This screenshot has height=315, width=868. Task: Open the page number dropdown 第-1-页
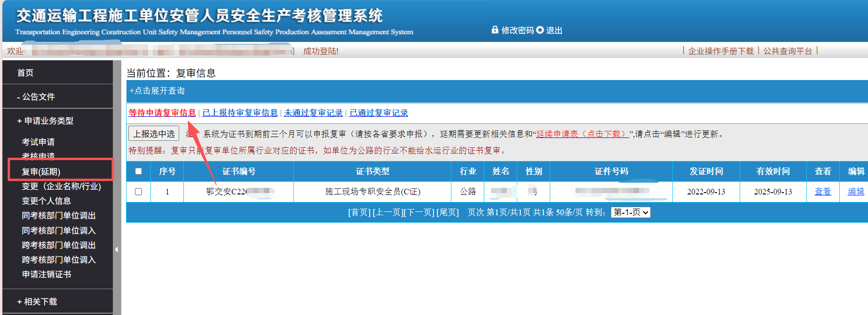click(631, 212)
